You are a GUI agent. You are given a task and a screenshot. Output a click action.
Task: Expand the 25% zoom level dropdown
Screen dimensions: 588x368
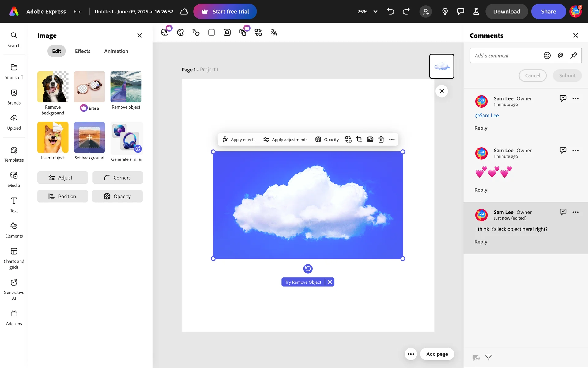375,12
